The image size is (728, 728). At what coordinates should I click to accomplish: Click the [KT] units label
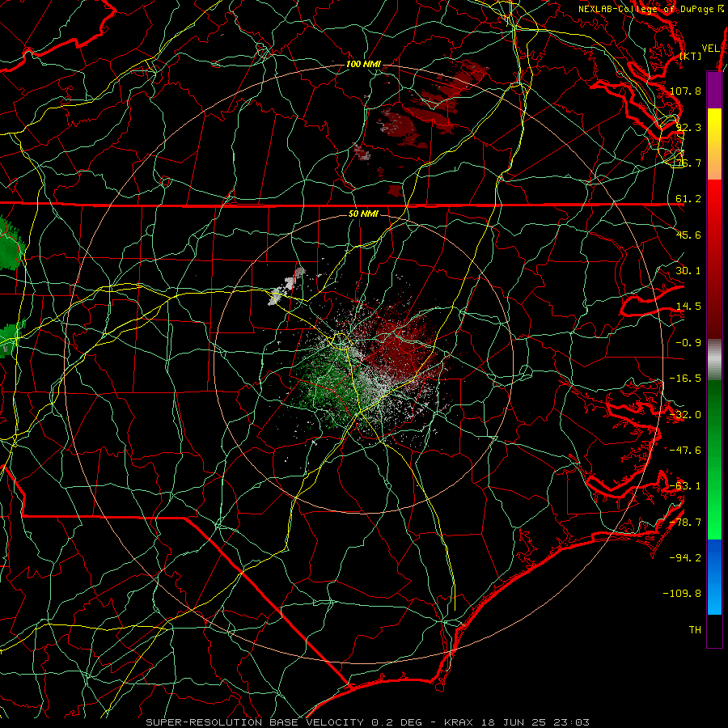(691, 56)
